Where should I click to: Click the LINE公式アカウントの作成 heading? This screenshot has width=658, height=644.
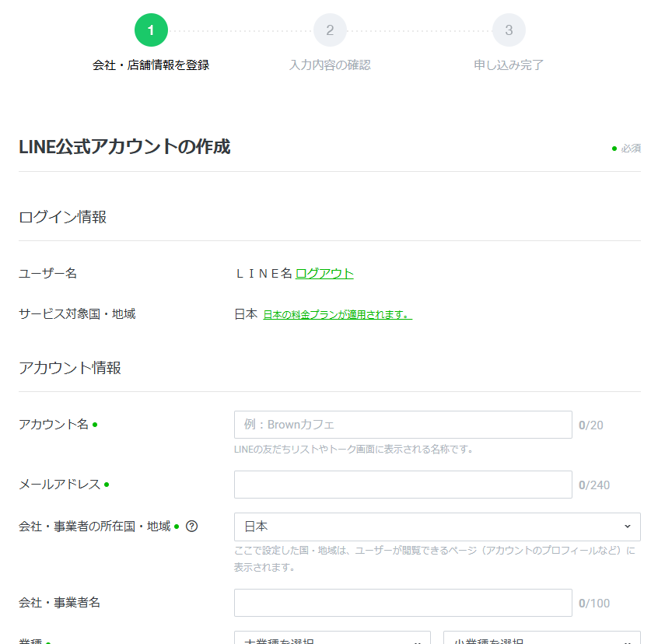coord(124,147)
